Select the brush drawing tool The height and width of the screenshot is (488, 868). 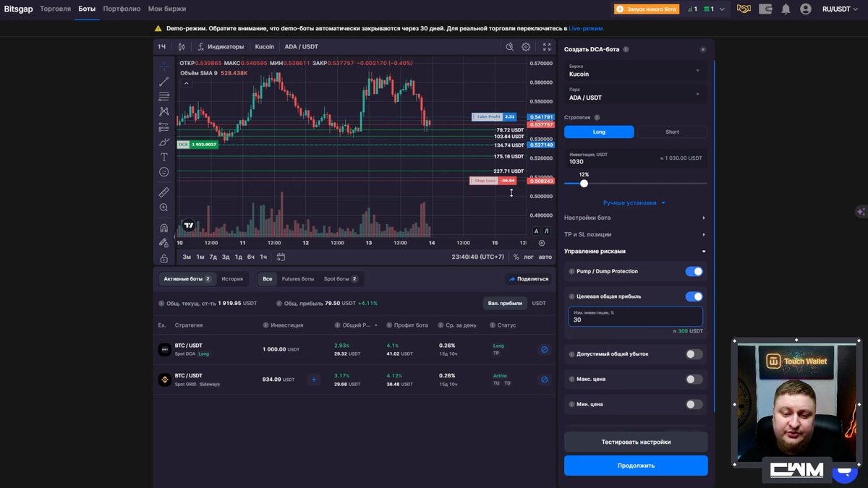coord(164,142)
